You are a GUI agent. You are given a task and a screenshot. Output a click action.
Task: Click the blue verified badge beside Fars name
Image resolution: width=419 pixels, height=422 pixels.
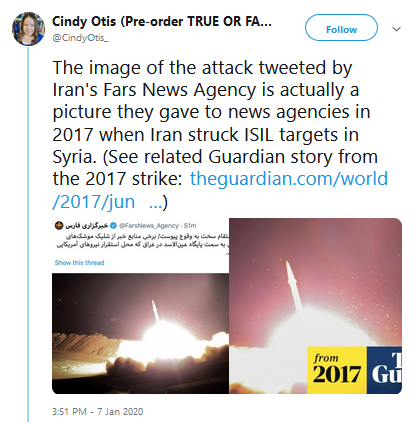(113, 226)
